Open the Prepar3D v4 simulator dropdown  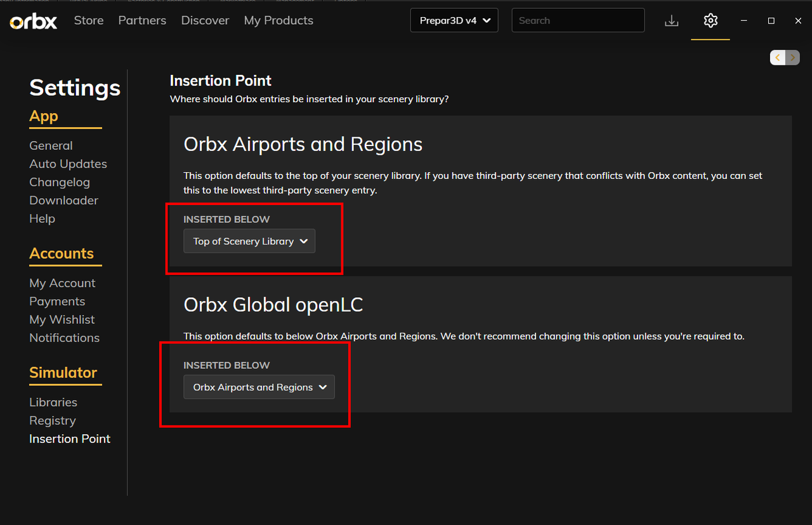pyautogui.click(x=454, y=20)
